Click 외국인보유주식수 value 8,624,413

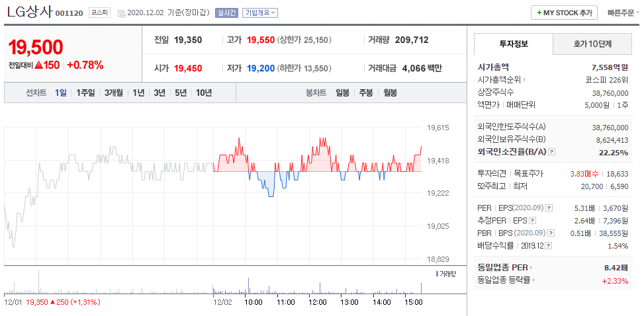pos(612,140)
